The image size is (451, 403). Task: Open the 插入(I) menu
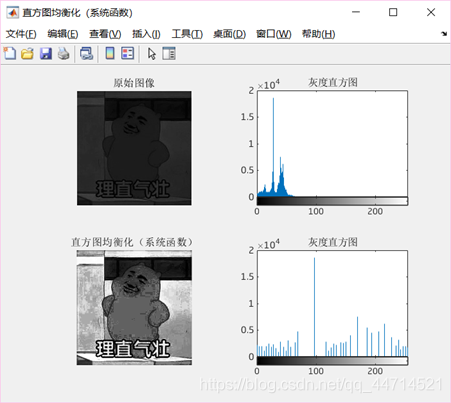146,34
